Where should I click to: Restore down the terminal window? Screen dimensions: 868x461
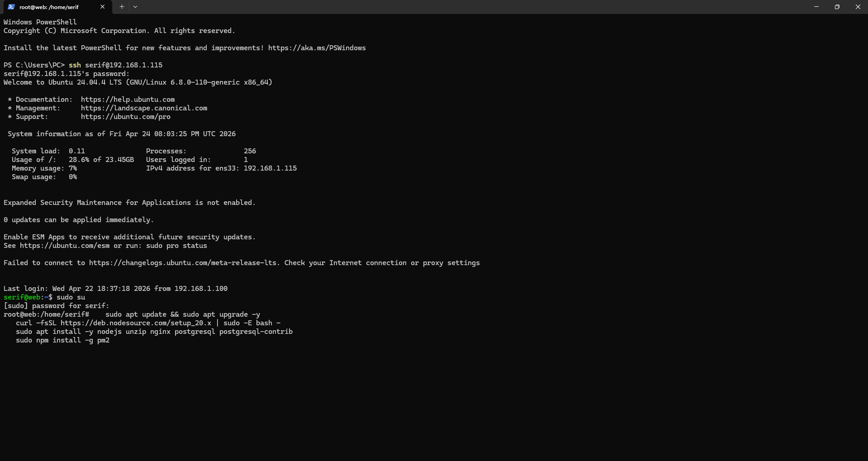click(837, 7)
